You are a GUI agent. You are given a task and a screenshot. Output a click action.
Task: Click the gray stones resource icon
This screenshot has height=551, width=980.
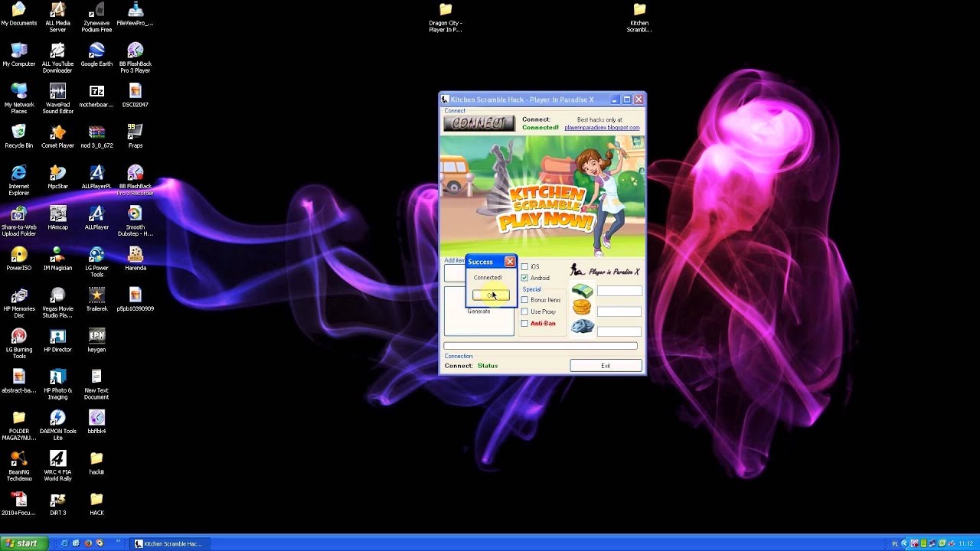582,327
